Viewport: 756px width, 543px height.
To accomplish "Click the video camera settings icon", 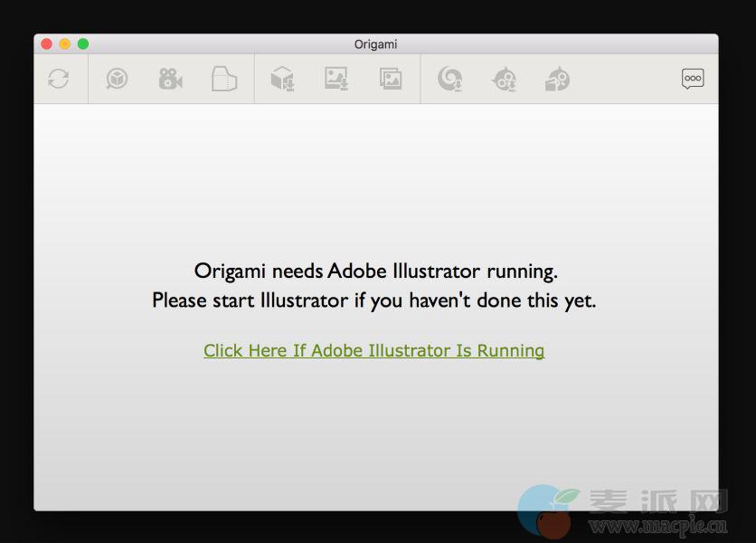I will coord(170,79).
